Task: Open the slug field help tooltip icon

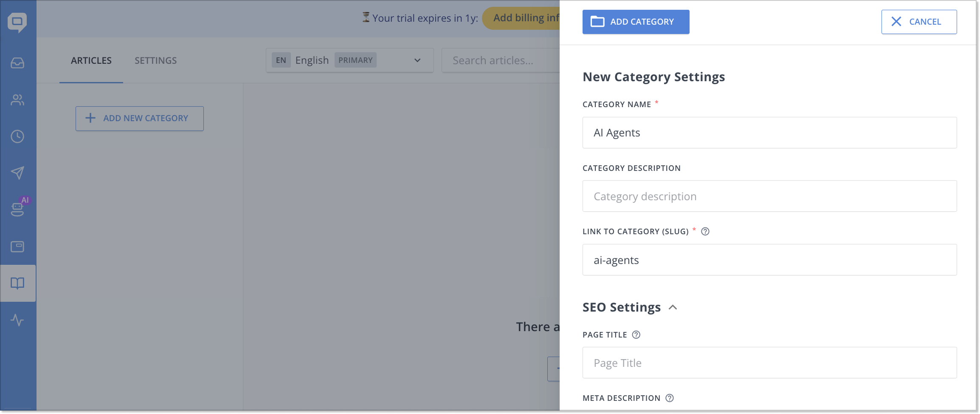Action: [x=705, y=231]
